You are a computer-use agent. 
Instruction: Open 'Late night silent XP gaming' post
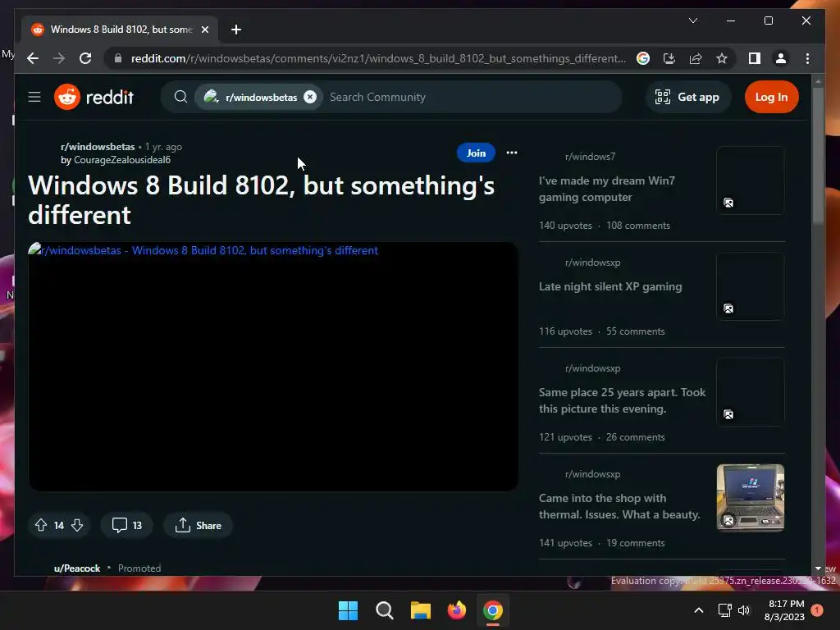pos(610,286)
